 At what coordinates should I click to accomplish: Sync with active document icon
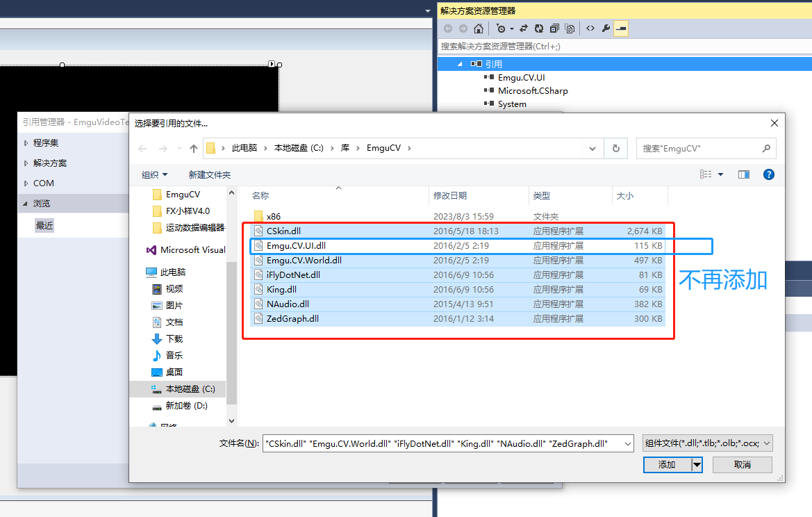pyautogui.click(x=524, y=29)
